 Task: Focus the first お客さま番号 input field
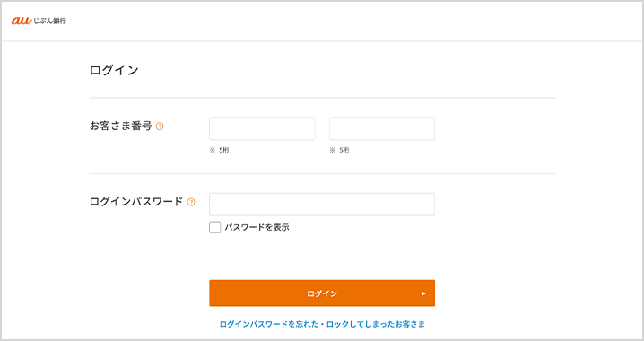262,128
